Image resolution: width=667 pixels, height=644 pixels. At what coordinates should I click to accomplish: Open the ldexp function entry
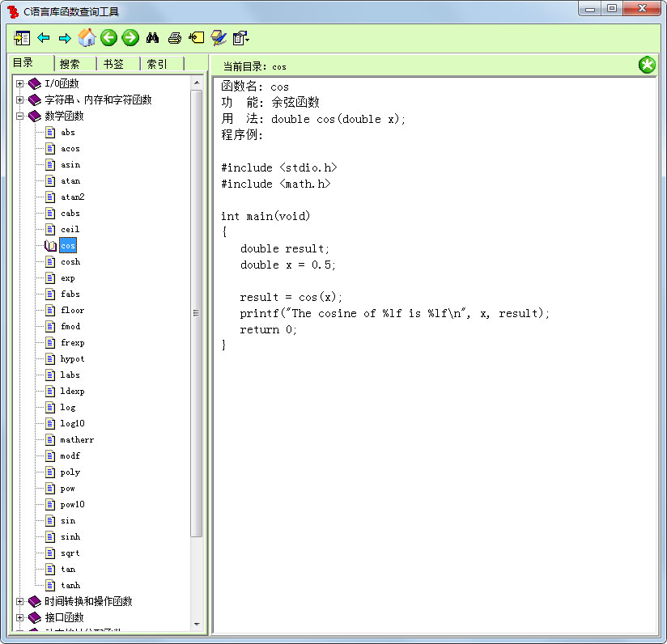tap(72, 391)
